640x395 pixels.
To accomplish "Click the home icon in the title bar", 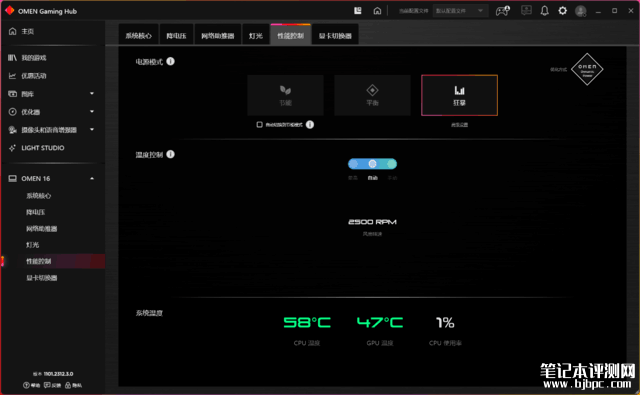I will tap(377, 11).
